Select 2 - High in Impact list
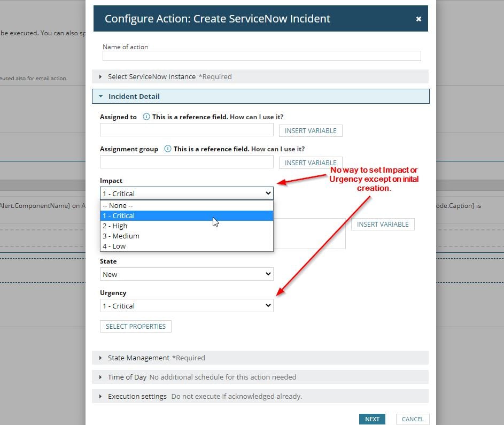504x425 pixels. pos(187,226)
